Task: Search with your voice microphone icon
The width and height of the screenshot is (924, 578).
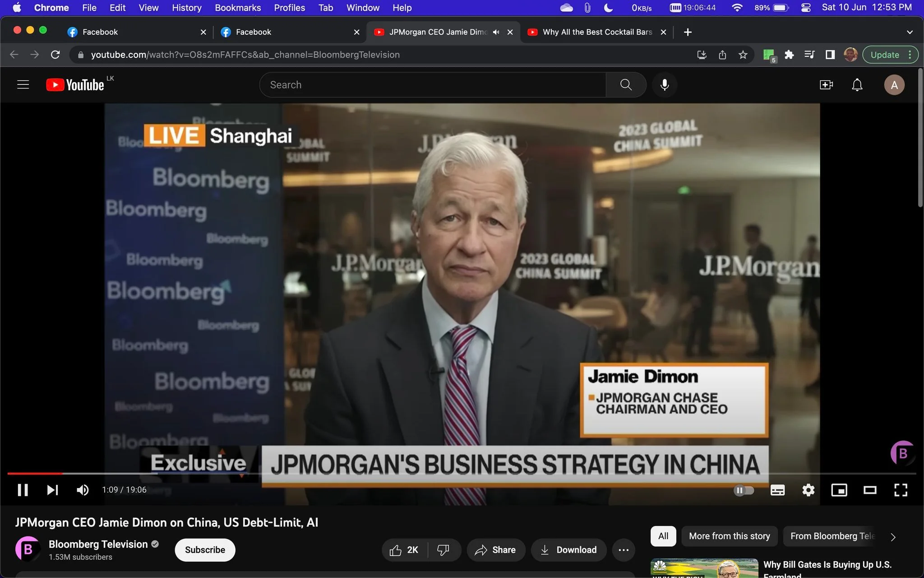Action: coord(665,85)
